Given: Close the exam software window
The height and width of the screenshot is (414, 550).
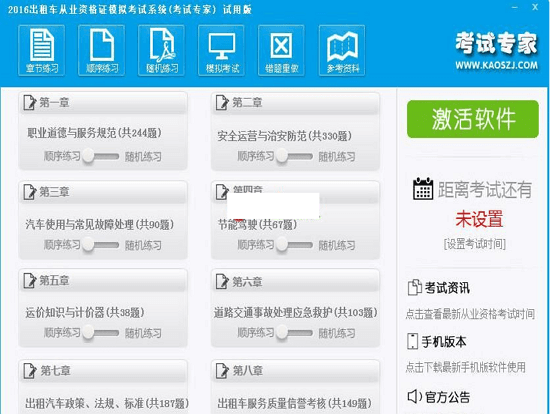Looking at the screenshot, I should coord(535,7).
